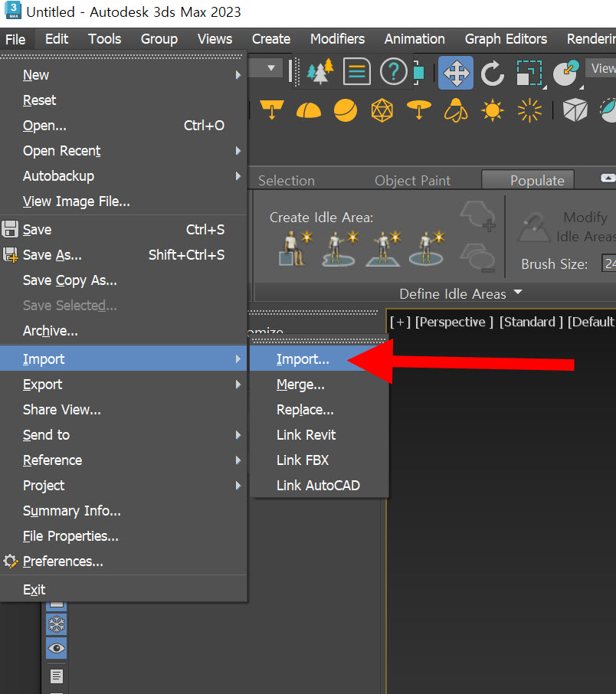Click Exit in the File menu
The image size is (616, 694).
pyautogui.click(x=123, y=590)
